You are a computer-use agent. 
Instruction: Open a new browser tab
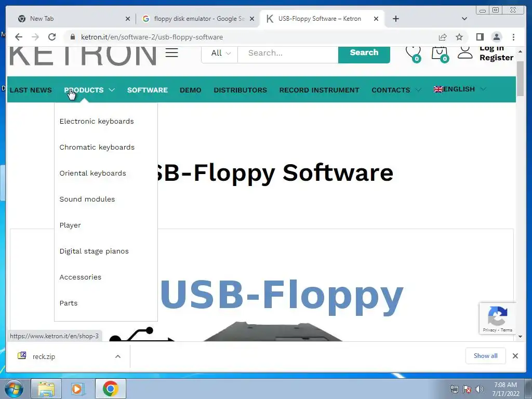click(x=395, y=19)
